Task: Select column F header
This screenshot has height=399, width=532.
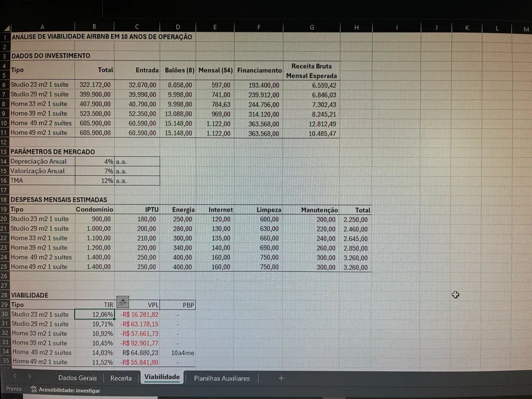Action: (259, 27)
